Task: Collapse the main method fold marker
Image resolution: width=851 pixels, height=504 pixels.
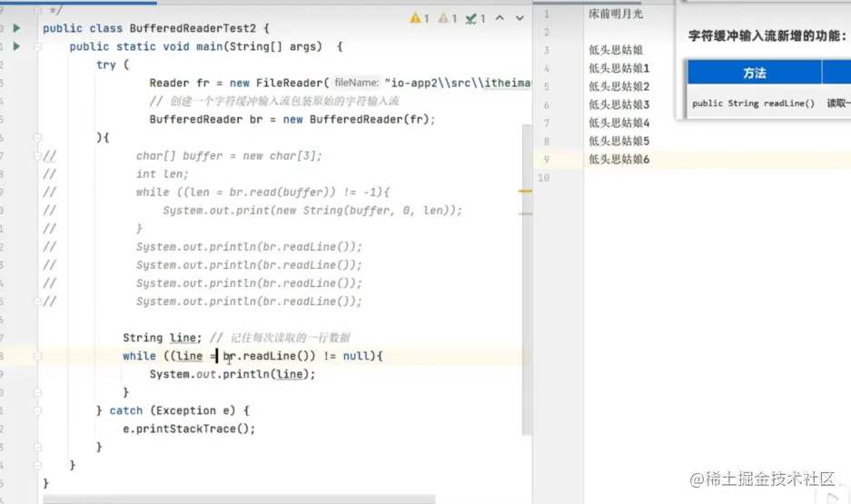Action: tap(37, 46)
